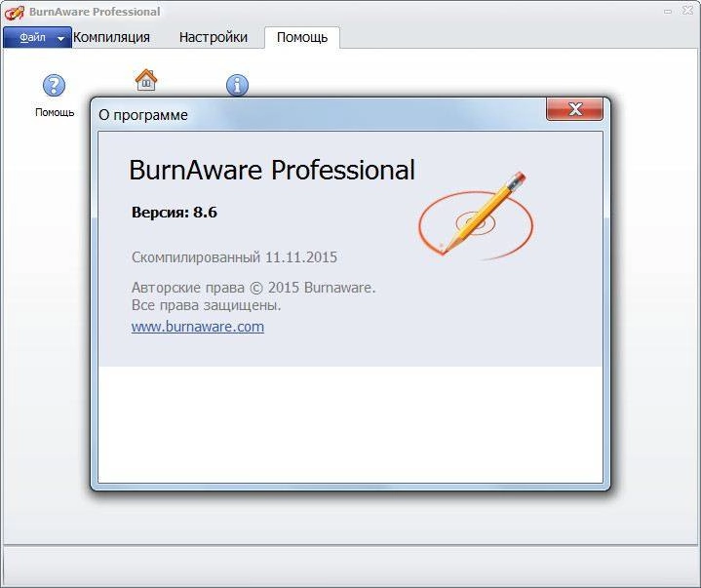Minimize the BurnAware main window
The width and height of the screenshot is (701, 588).
pos(668,12)
